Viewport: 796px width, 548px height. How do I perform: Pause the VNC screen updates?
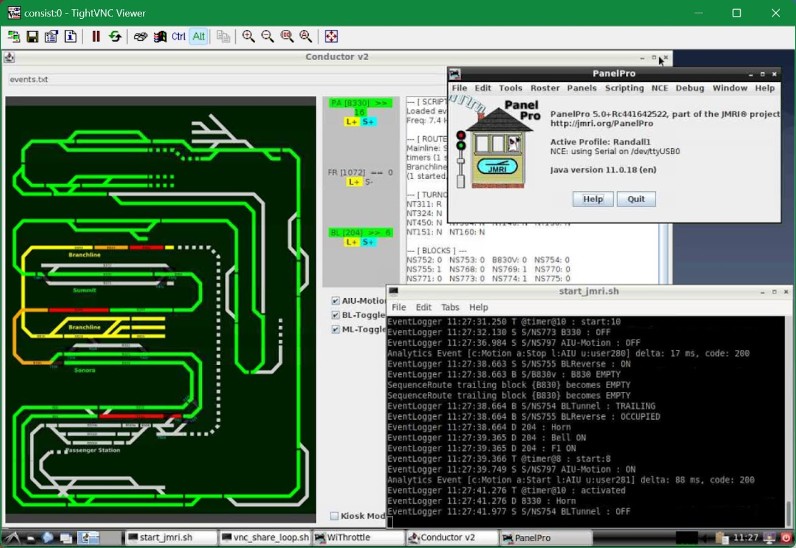pos(96,37)
